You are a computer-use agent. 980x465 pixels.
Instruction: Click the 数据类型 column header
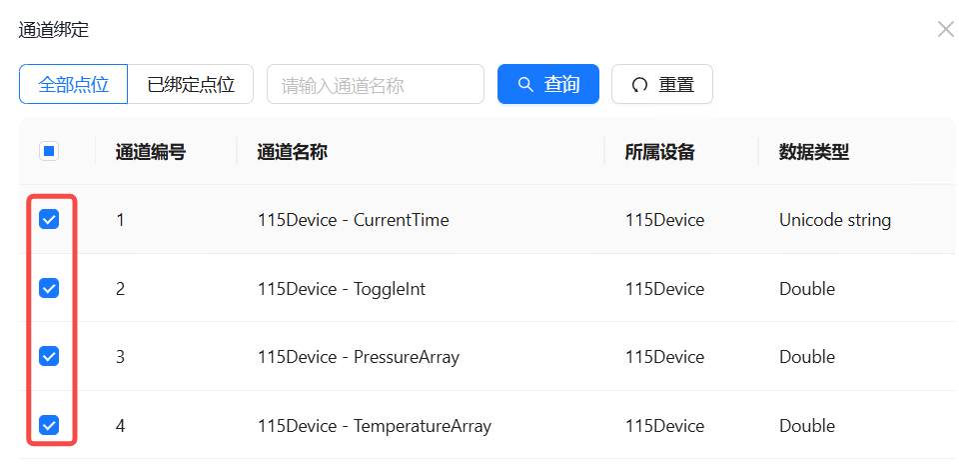point(814,152)
